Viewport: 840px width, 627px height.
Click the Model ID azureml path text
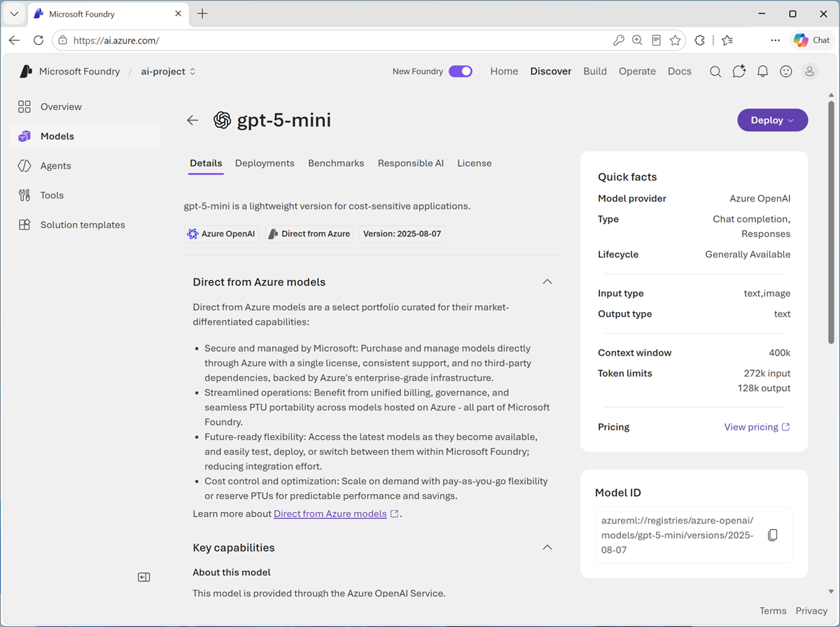coord(678,535)
